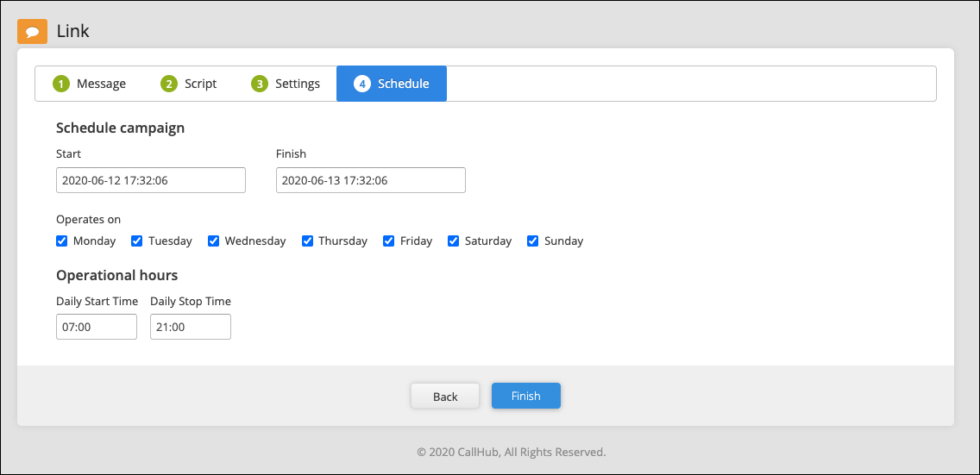Click the Operates on label

pos(88,220)
